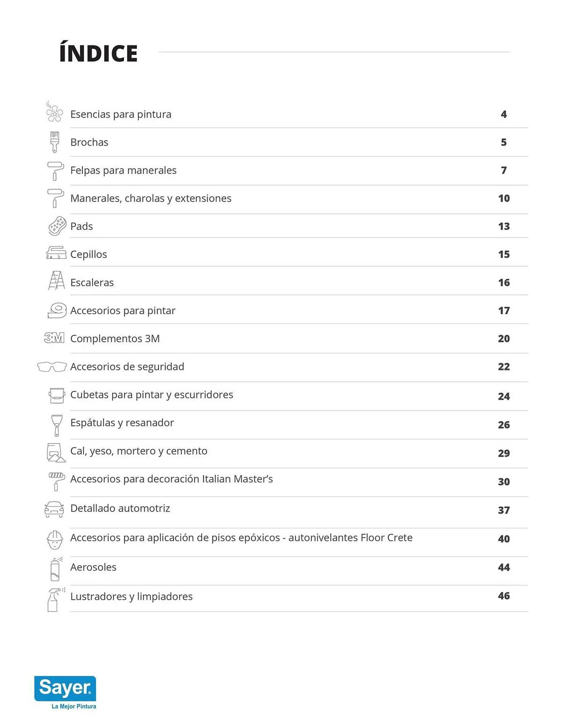
Task: Click the fan-shaped icon beside Esencias para pintura
Action: 54,112
